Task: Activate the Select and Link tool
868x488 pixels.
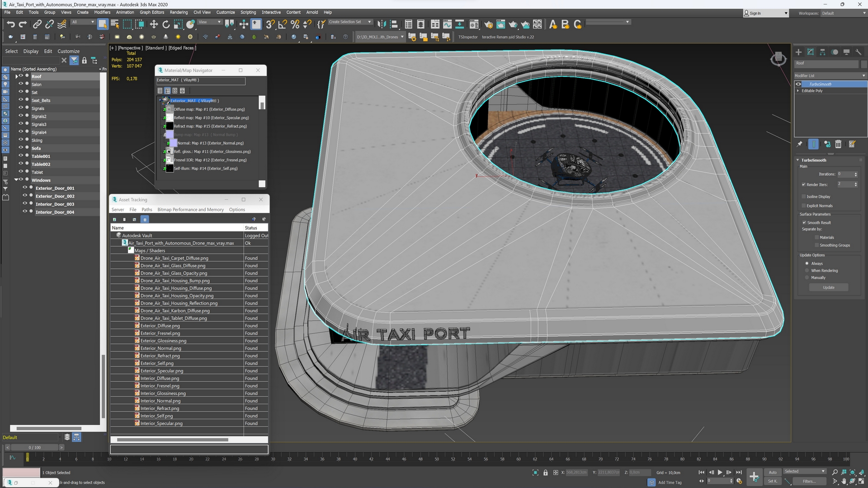Action: coord(37,24)
